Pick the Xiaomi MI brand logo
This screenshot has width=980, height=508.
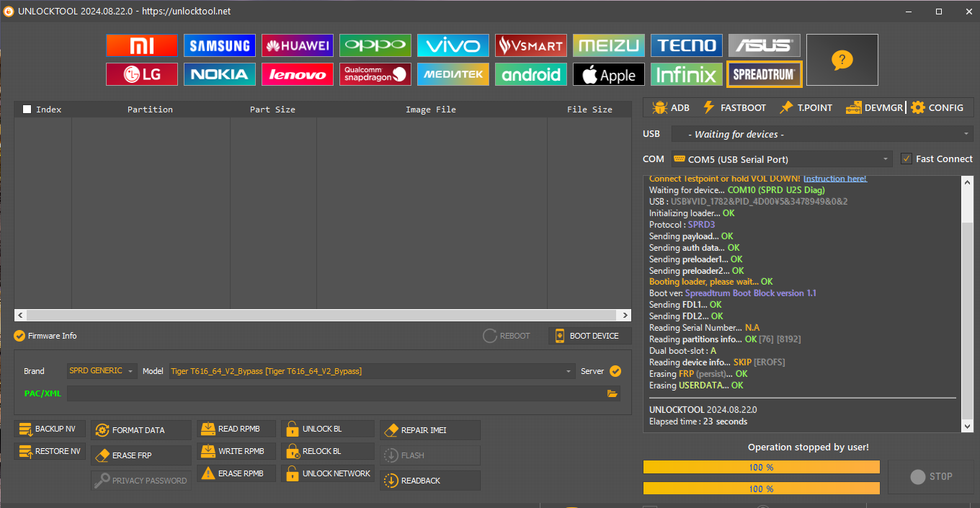(141, 46)
